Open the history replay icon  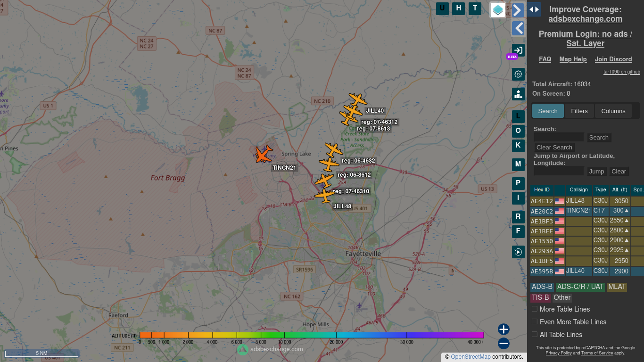[x=518, y=252]
